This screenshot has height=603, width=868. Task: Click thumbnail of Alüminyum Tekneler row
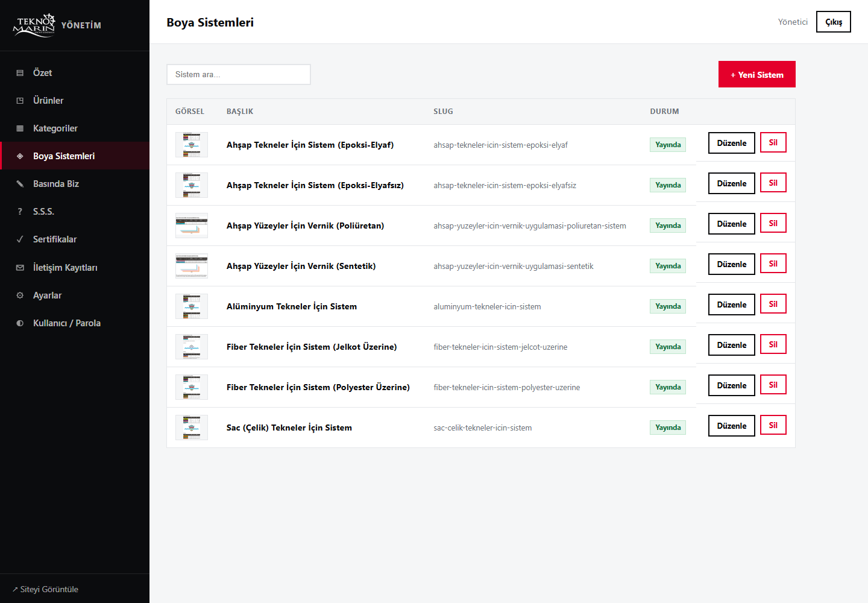[x=192, y=306]
